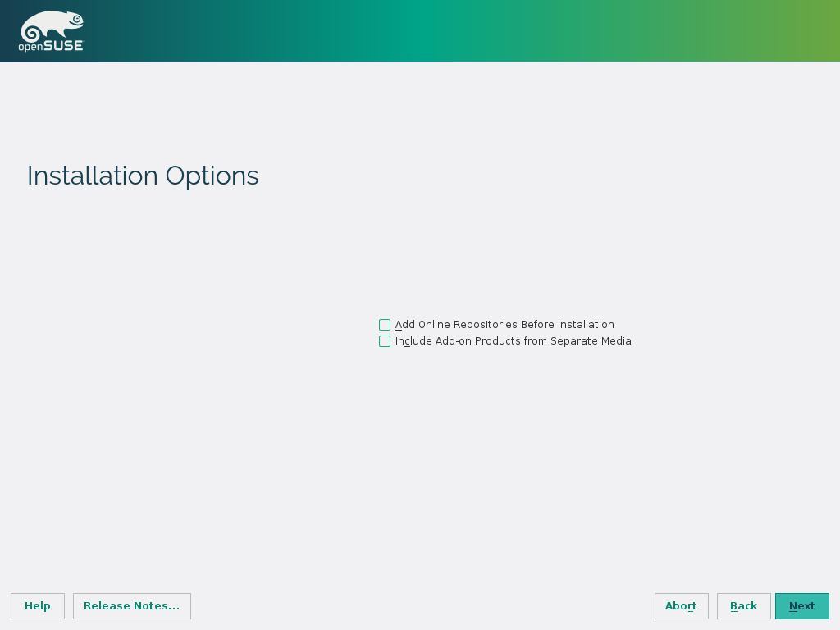Show the Release Notes

pos(132,606)
